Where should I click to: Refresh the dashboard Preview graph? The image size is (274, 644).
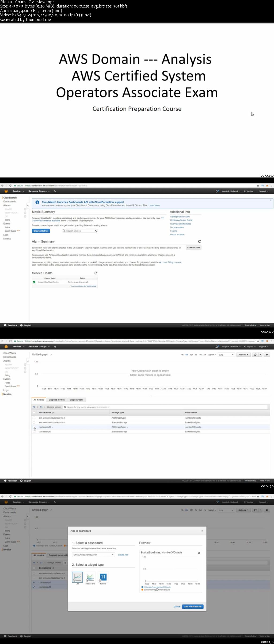(199, 553)
